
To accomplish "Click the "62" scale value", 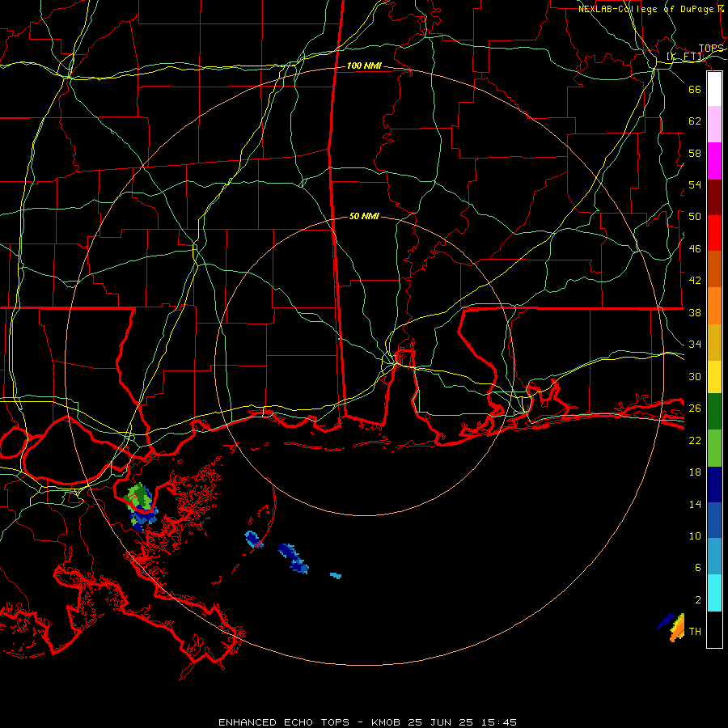I will coord(695,121).
